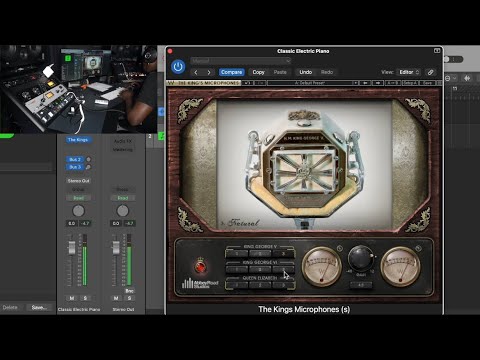Click the Redo button in plugin header
Image resolution: width=480 pixels, height=360 pixels.
pos(327,72)
